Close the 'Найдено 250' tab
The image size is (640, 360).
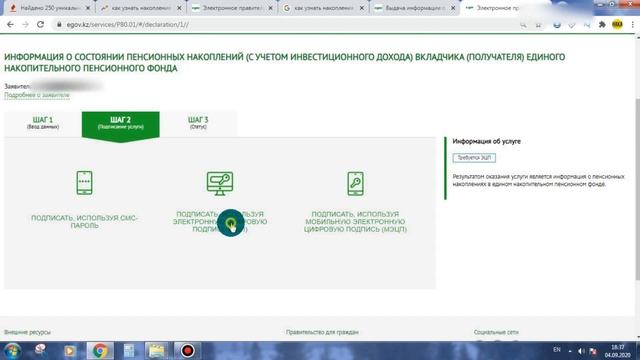point(88,8)
